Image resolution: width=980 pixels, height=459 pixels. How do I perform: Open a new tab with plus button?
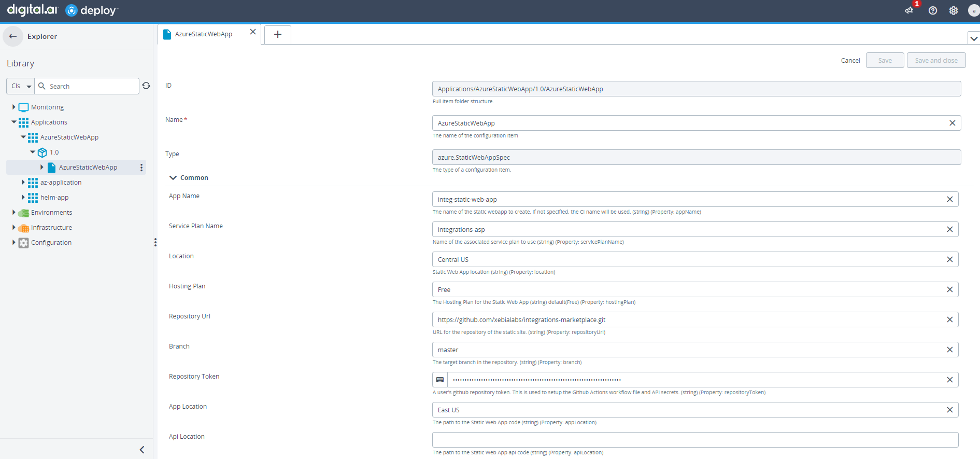pyautogui.click(x=278, y=35)
